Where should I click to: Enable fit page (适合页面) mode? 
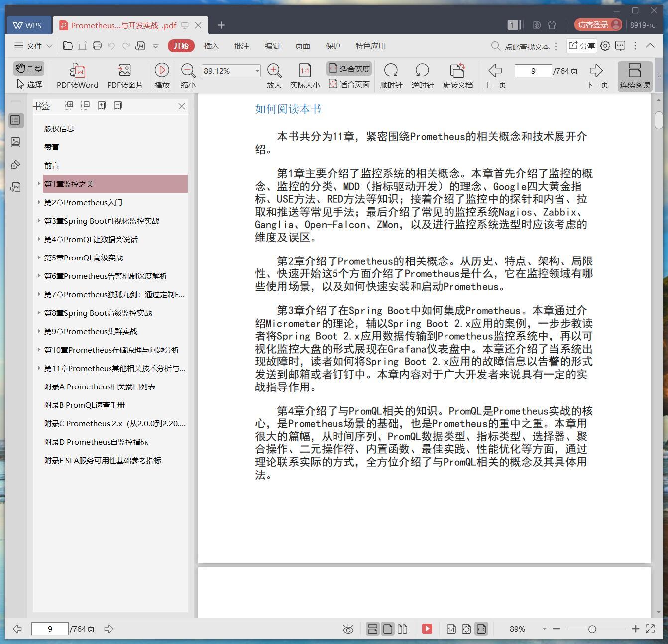click(x=349, y=84)
